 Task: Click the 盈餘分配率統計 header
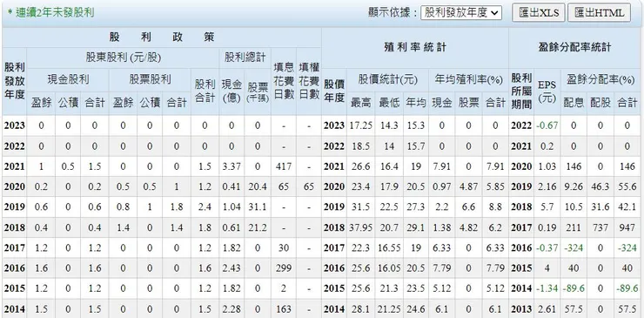574,48
